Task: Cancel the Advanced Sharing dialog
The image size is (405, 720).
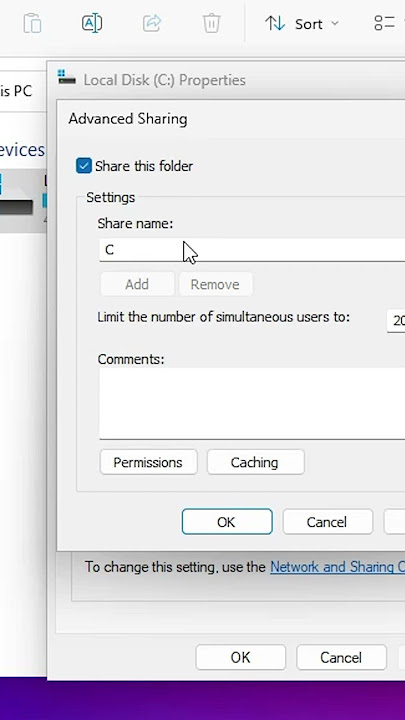Action: coord(327,522)
